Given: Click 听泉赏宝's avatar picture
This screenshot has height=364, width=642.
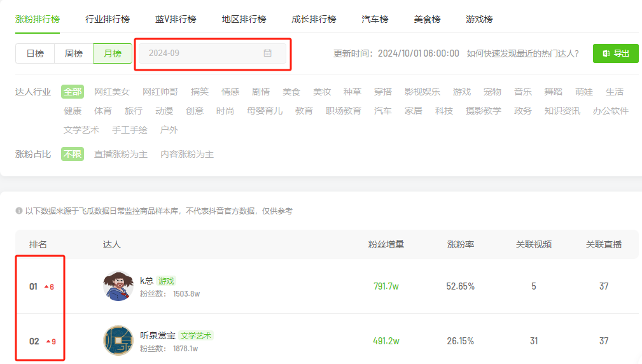Looking at the screenshot, I should point(118,341).
